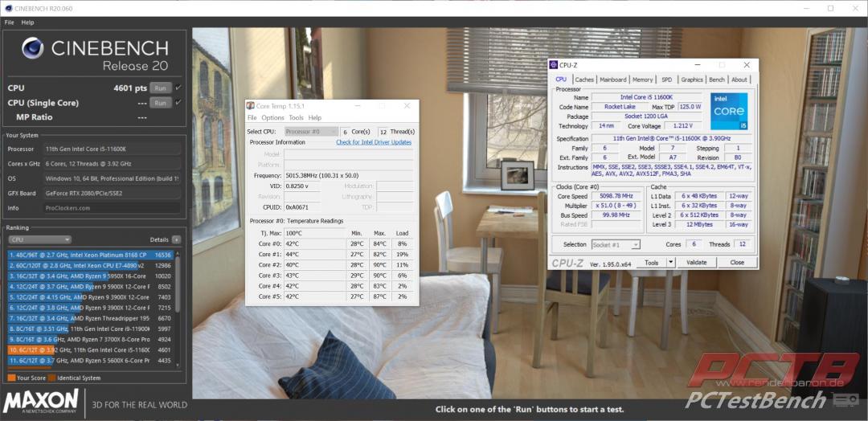Screen dimensions: 868x421
Task: Expand ranking Details with the plus button
Action: click(176, 239)
